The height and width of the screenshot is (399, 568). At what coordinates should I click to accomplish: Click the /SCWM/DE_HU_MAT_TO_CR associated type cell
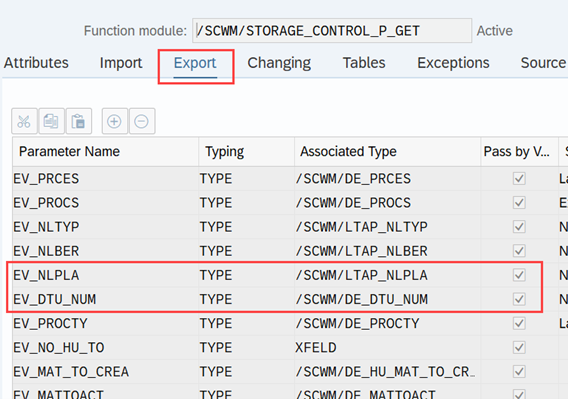[x=387, y=372]
